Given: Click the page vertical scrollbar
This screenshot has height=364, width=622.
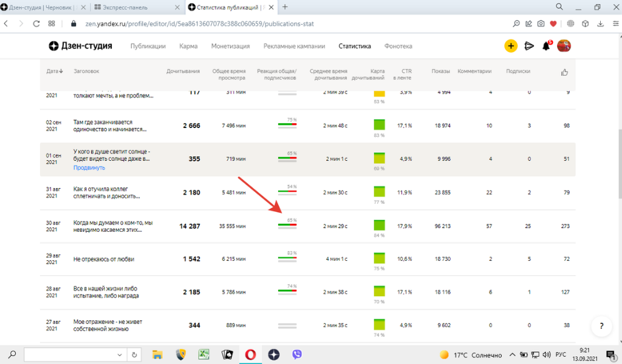Looking at the screenshot, I should coord(619,163).
